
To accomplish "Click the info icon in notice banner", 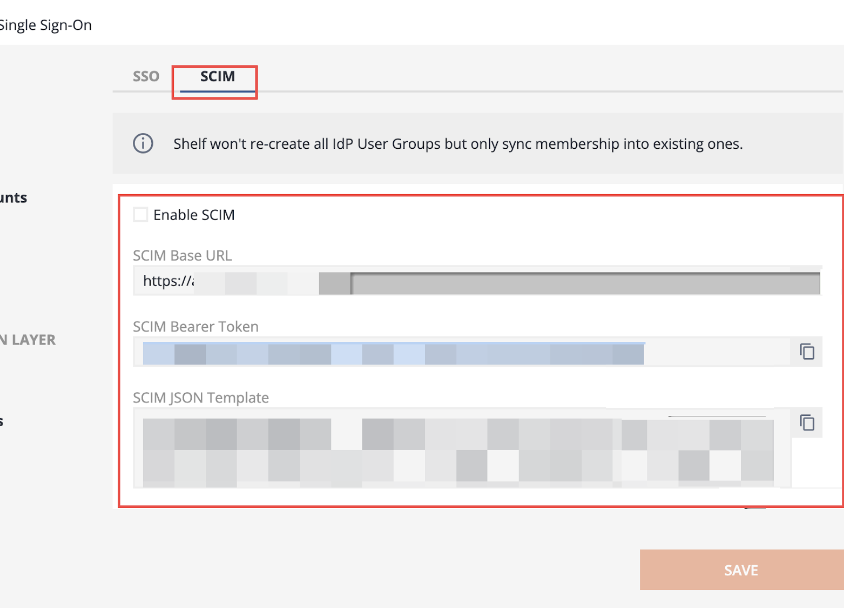I will pos(143,144).
